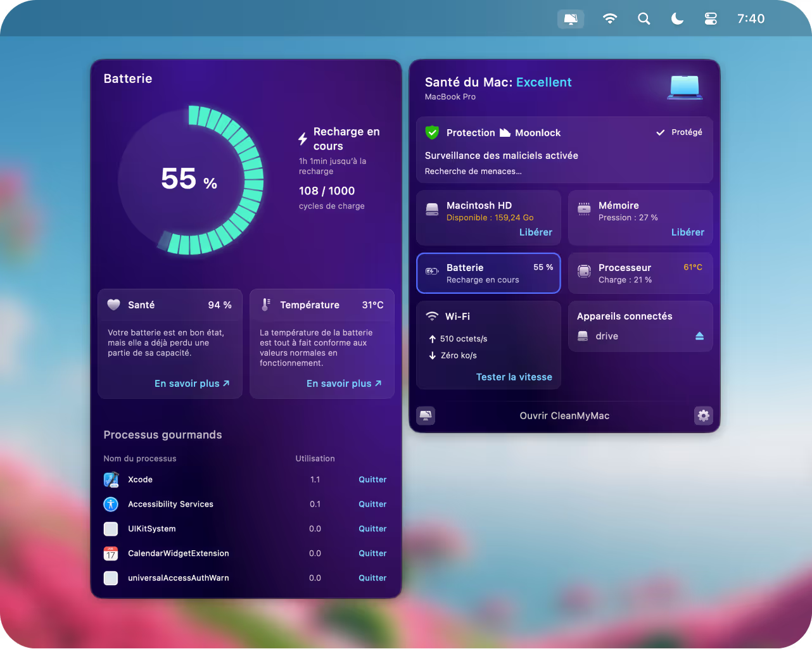
Task: Select the Macintosh HD tile
Action: click(x=488, y=218)
